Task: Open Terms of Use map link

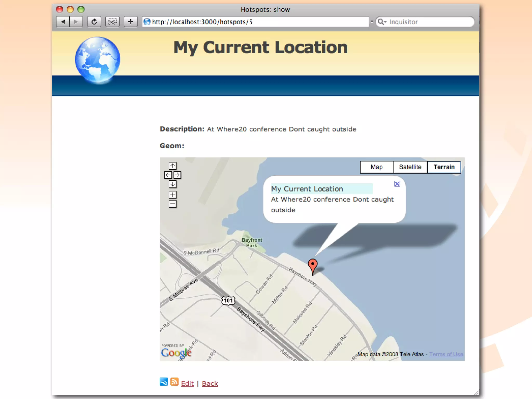Action: pos(446,354)
